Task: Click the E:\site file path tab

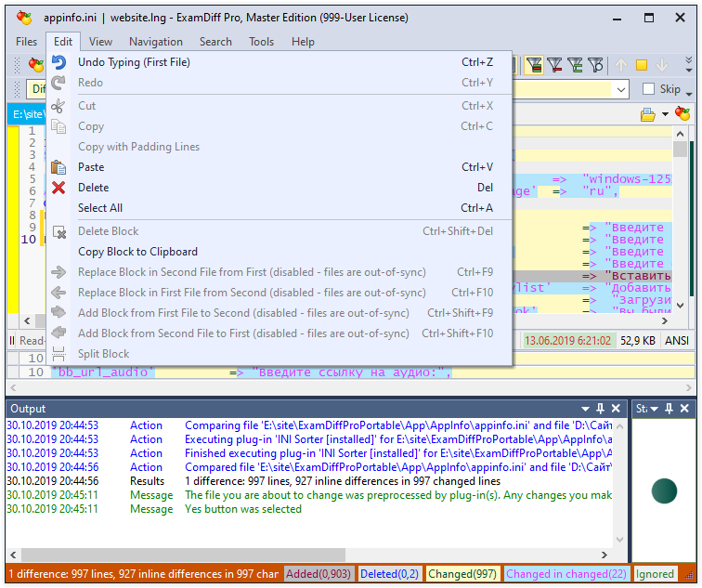Action: coord(27,114)
